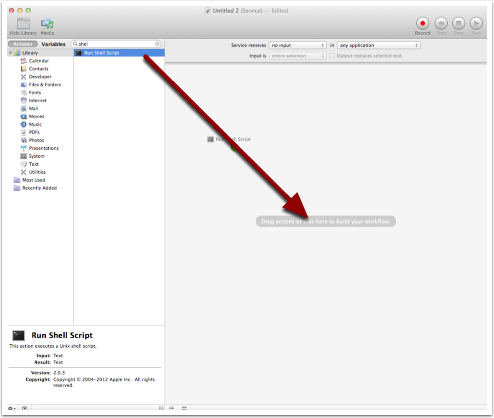Clear the search field text
494x418 pixels.
tap(157, 44)
